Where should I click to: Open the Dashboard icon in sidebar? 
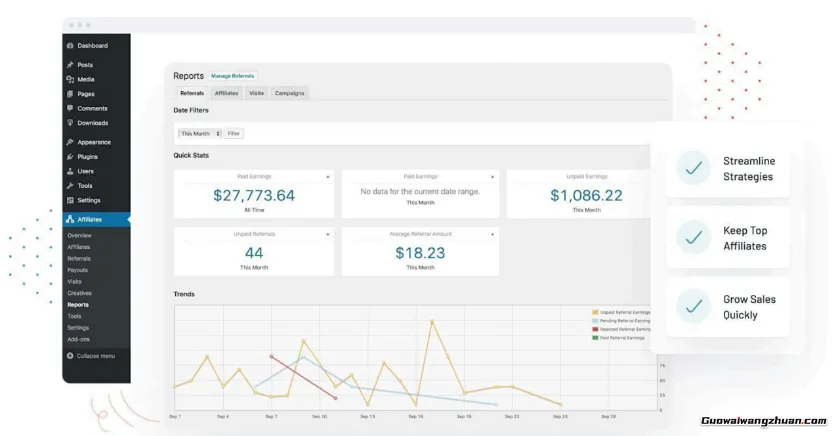70,46
